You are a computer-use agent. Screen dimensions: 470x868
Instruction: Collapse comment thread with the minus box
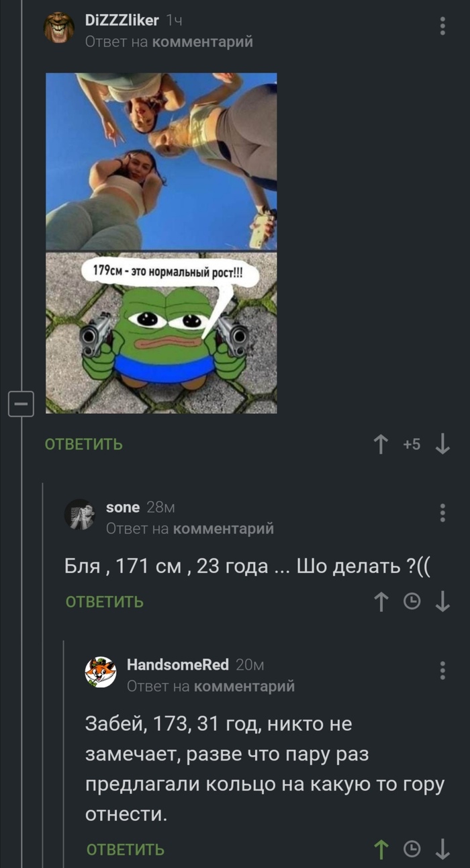click(21, 404)
